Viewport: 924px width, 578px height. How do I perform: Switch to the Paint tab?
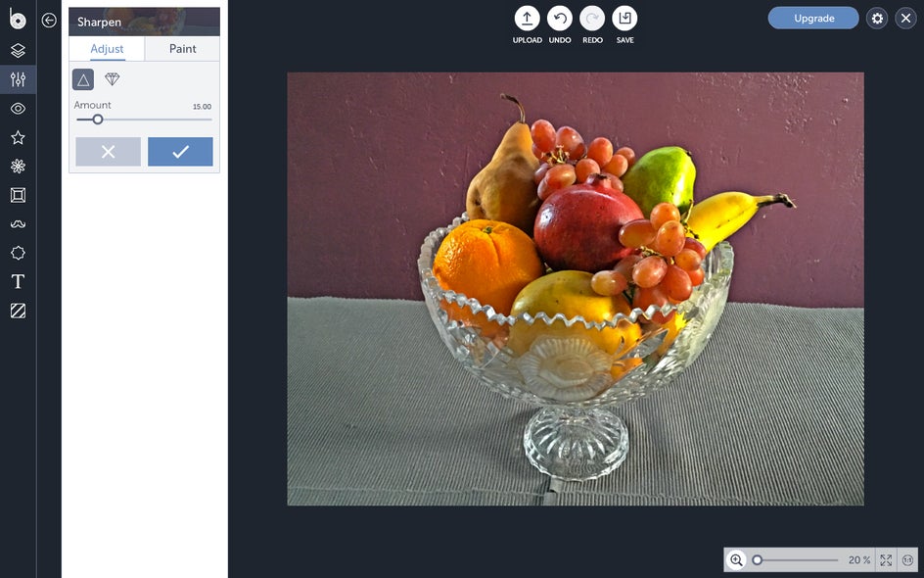[182, 49]
